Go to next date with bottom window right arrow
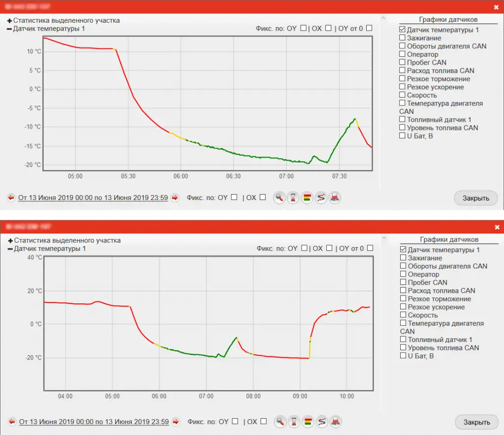 176,422
